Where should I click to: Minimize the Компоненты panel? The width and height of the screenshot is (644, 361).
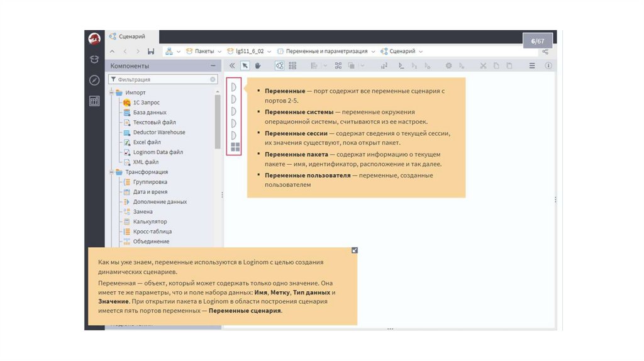[213, 66]
